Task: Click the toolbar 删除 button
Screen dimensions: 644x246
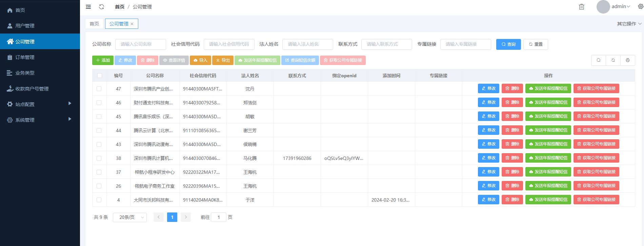Action: click(147, 60)
